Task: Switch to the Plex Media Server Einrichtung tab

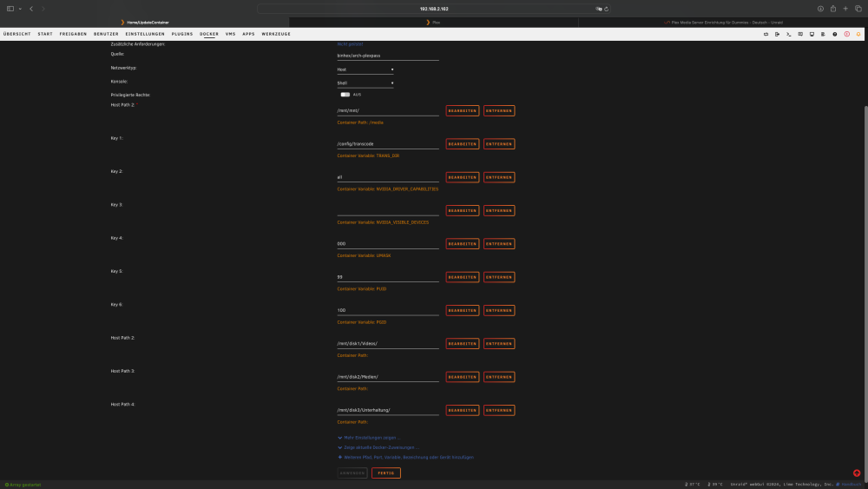Action: click(x=723, y=23)
